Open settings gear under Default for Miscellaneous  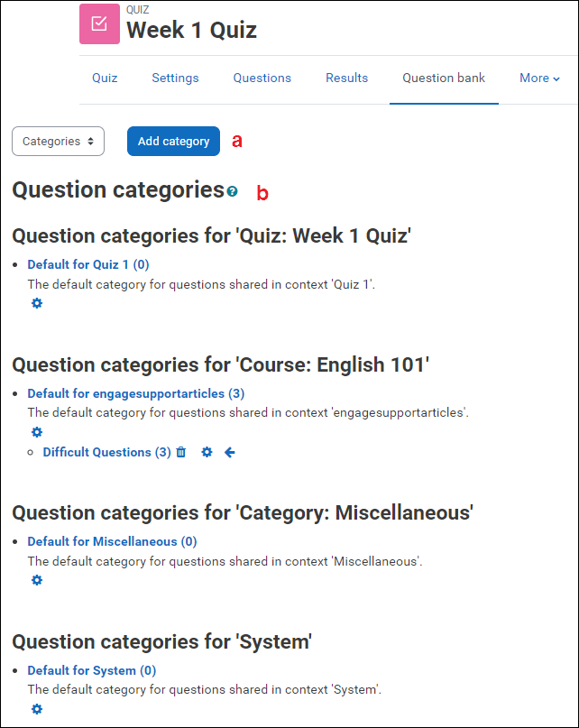tap(36, 580)
